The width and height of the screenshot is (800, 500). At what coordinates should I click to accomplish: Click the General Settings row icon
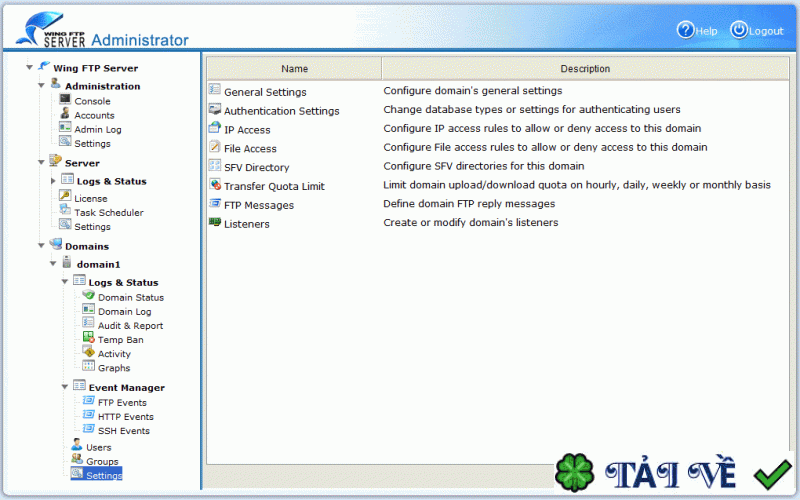pos(215,90)
